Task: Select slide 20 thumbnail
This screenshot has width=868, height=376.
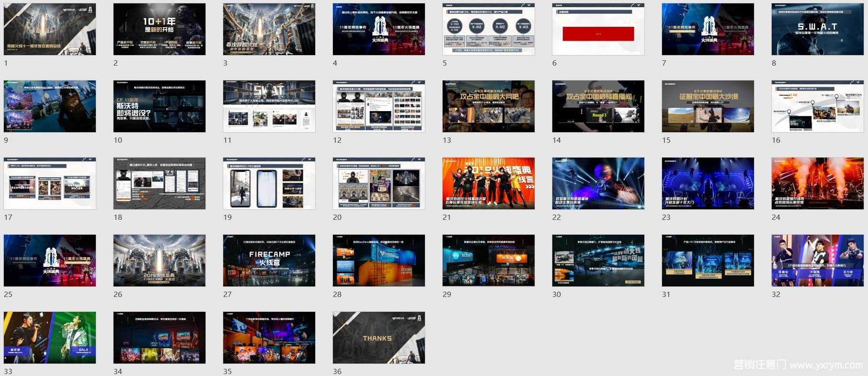Action: [379, 183]
